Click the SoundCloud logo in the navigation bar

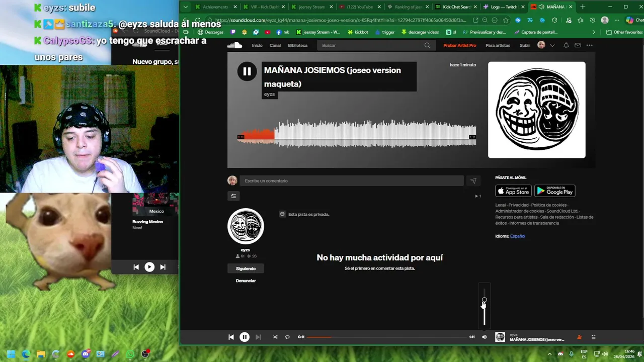234,45
